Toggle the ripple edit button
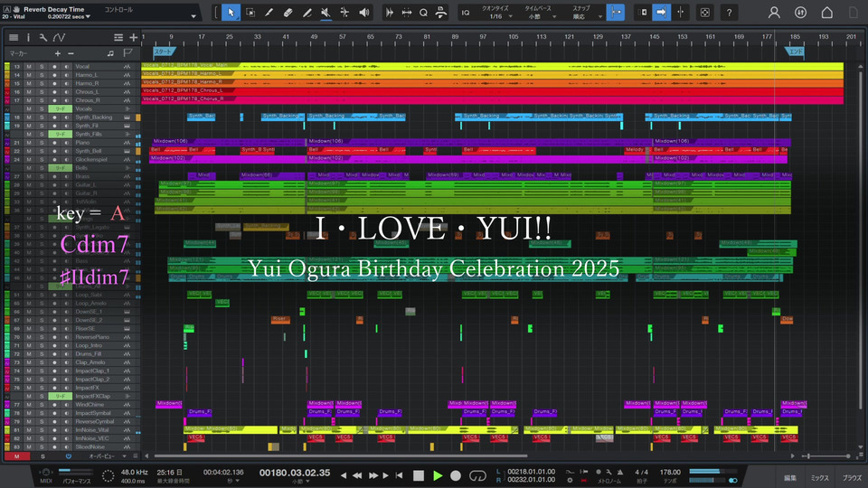Image resolution: width=868 pixels, height=488 pixels. (x=643, y=12)
